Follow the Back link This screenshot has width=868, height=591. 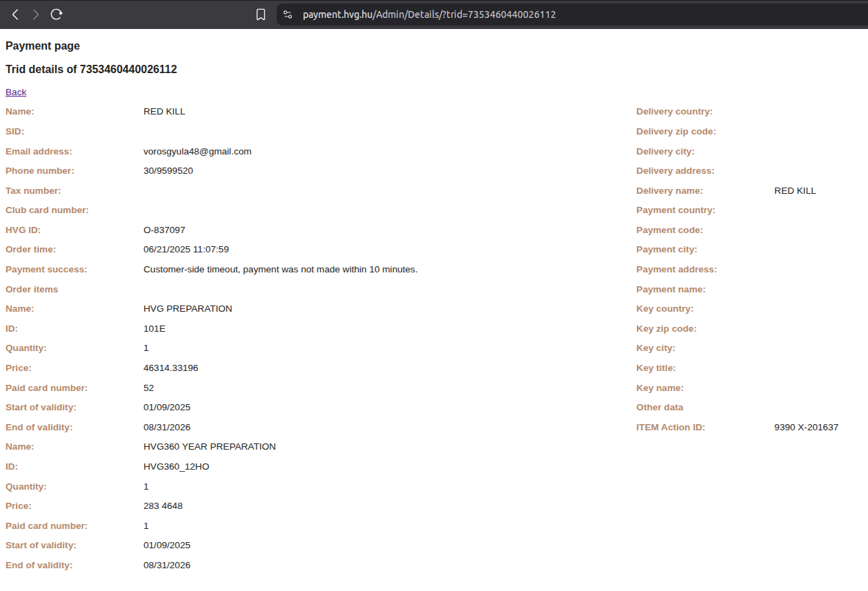(16, 92)
